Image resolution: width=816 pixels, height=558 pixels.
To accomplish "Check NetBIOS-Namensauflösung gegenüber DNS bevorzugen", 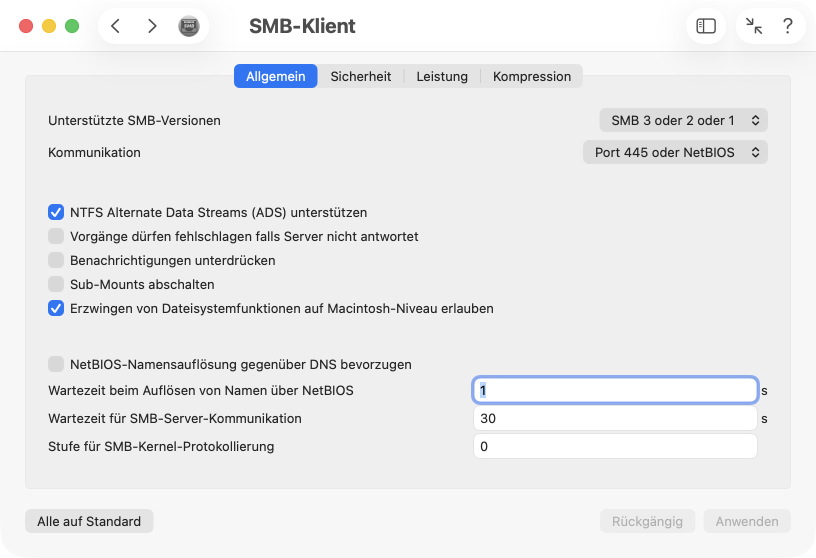I will pyautogui.click(x=56, y=364).
